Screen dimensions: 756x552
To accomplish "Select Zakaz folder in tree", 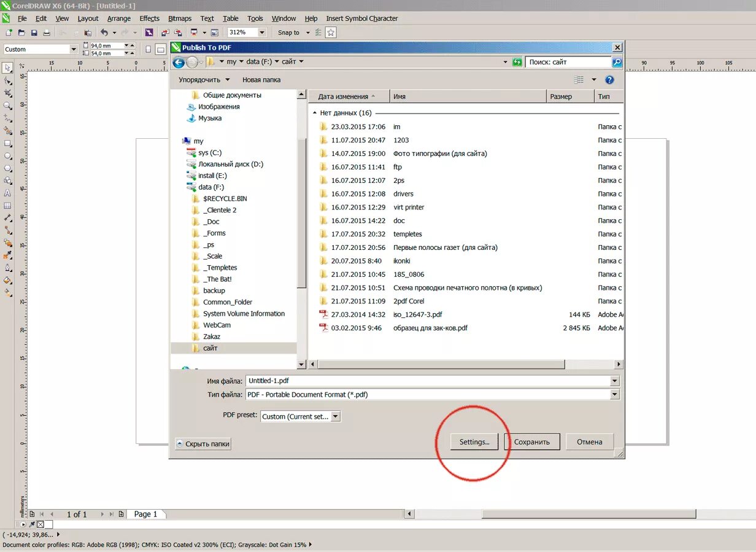I will click(x=212, y=336).
